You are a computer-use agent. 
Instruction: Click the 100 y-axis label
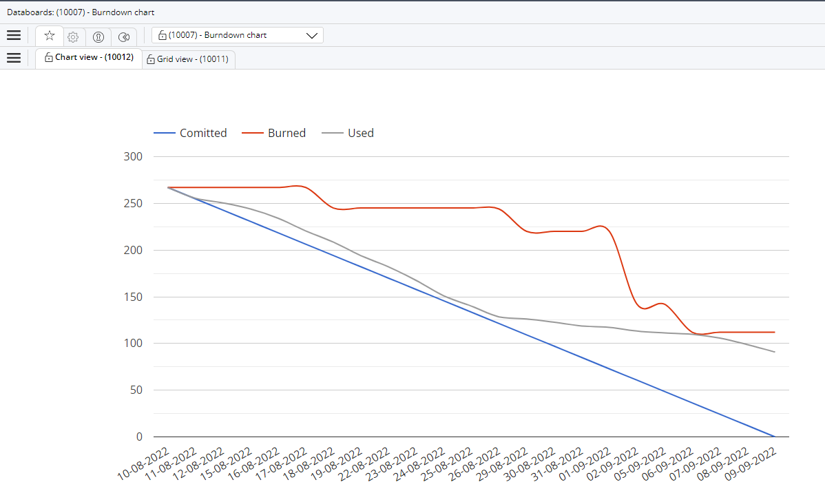pos(133,343)
